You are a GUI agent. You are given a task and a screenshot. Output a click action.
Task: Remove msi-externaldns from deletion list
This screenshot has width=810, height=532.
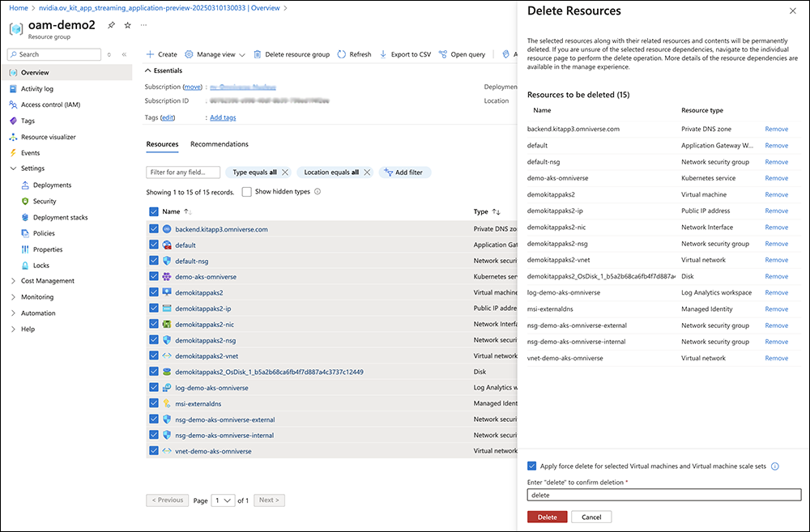coord(777,309)
